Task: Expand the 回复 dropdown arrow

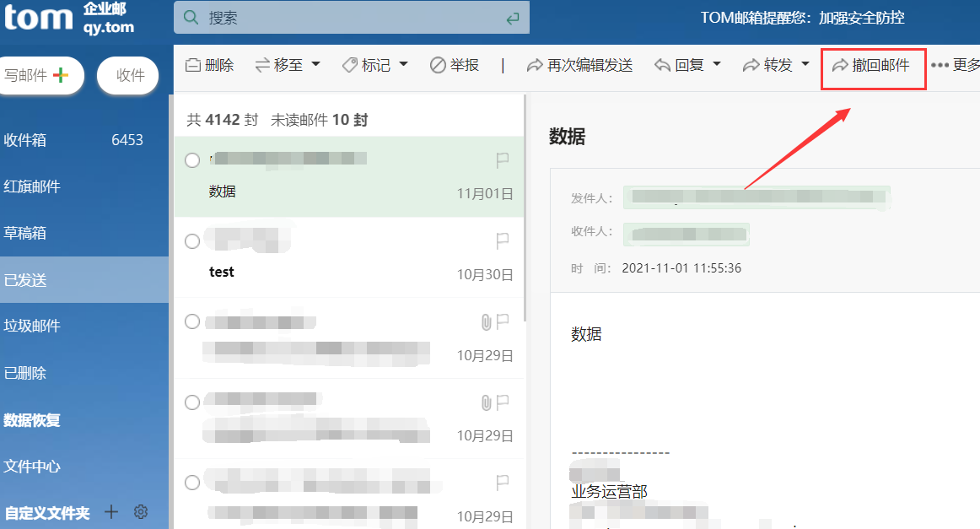Action: tap(717, 64)
